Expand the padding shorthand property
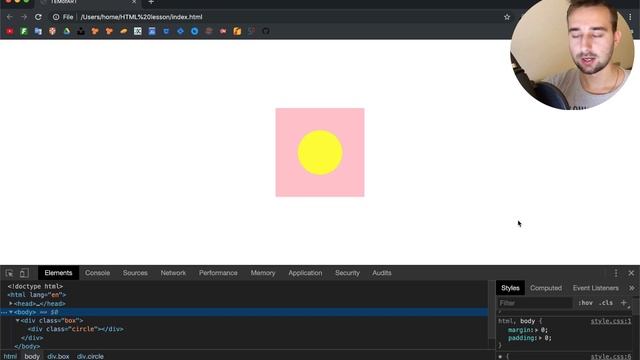 pos(540,338)
